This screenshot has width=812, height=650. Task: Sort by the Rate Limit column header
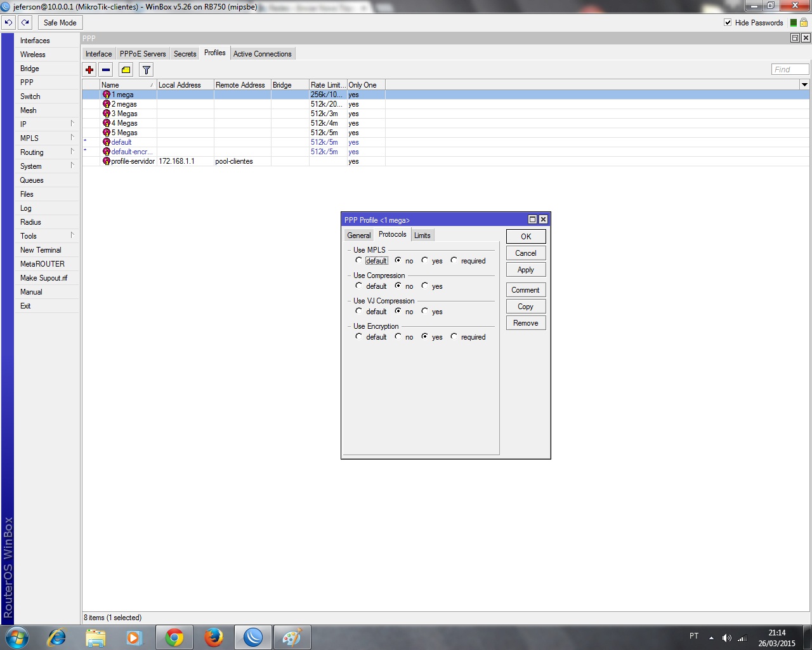tap(328, 84)
